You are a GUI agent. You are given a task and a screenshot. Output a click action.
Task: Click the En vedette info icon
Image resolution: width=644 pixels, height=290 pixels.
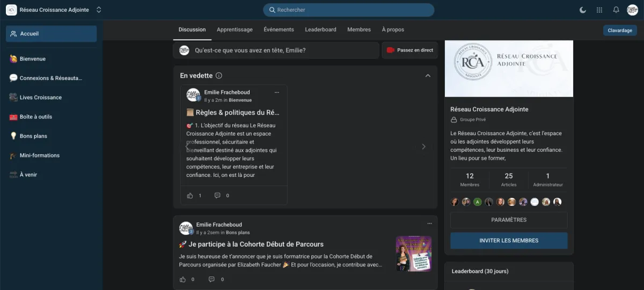click(x=219, y=76)
